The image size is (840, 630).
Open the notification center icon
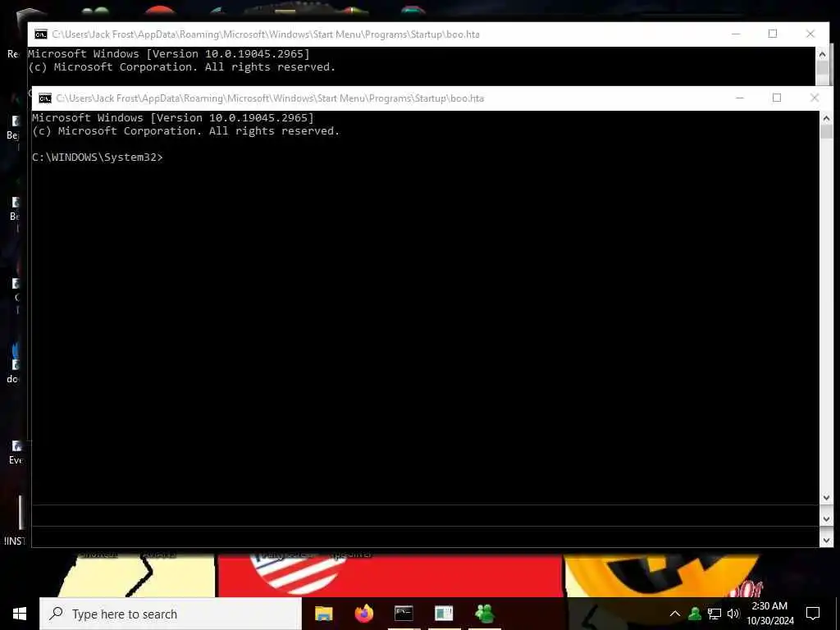[813, 614]
